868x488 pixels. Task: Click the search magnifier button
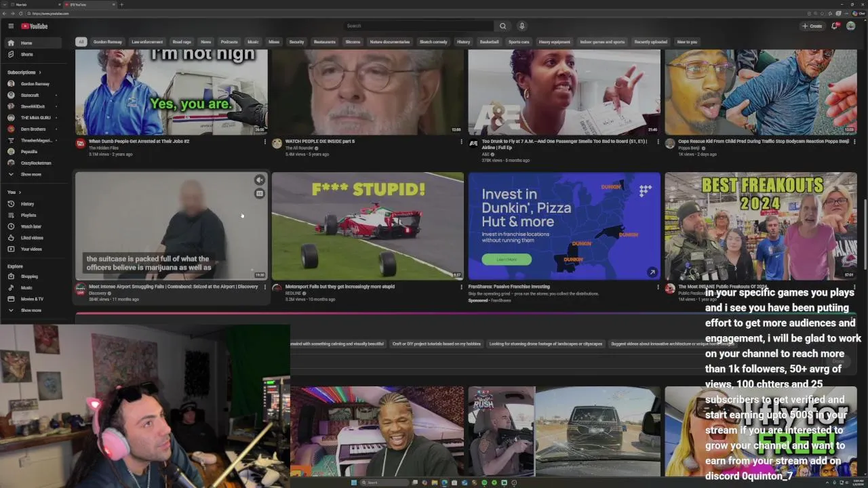(502, 26)
